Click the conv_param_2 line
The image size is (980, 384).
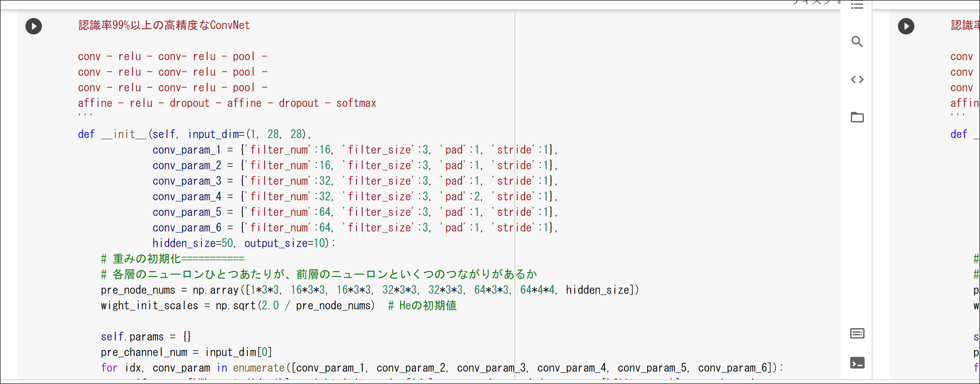(355, 166)
